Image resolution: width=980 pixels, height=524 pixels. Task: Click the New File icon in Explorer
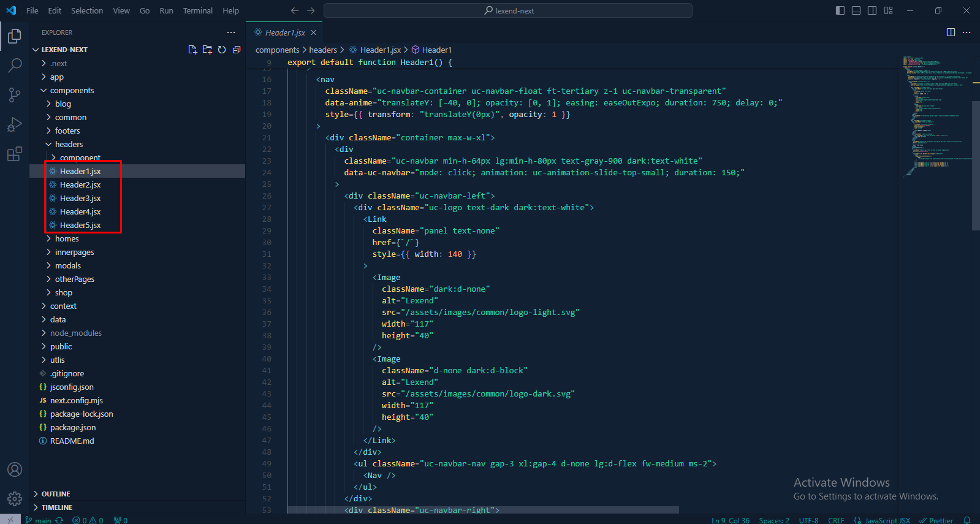(192, 50)
